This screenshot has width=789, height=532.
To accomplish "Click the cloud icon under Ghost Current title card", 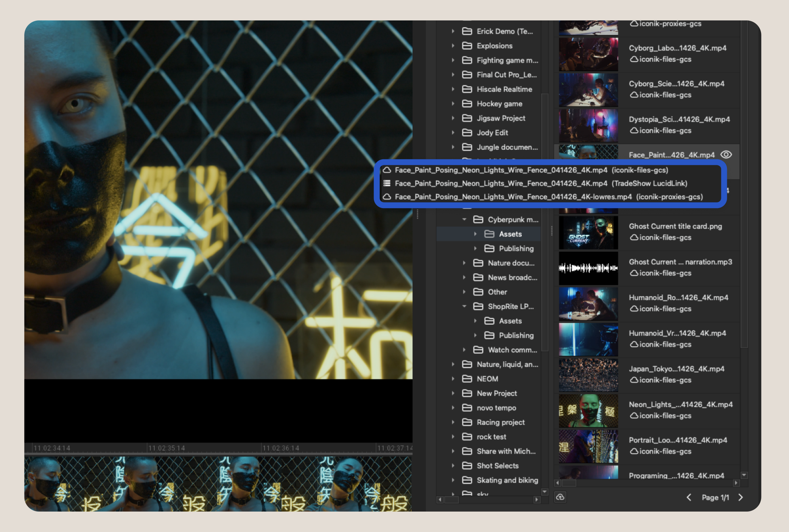I will coord(634,238).
